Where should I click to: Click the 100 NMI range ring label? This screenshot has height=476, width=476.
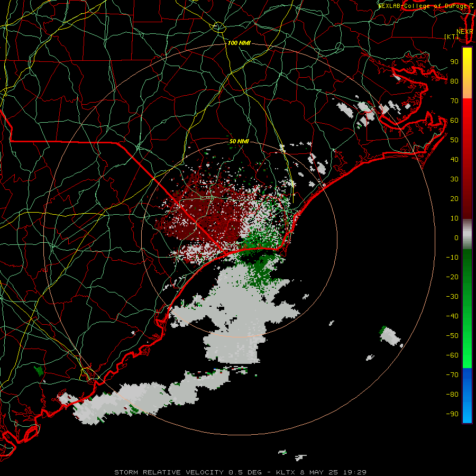239,43
